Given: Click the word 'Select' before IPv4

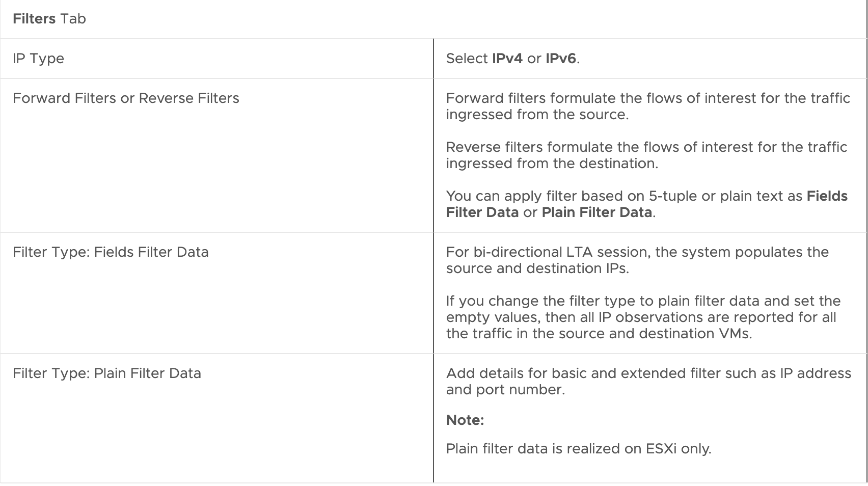Looking at the screenshot, I should click(x=467, y=59).
